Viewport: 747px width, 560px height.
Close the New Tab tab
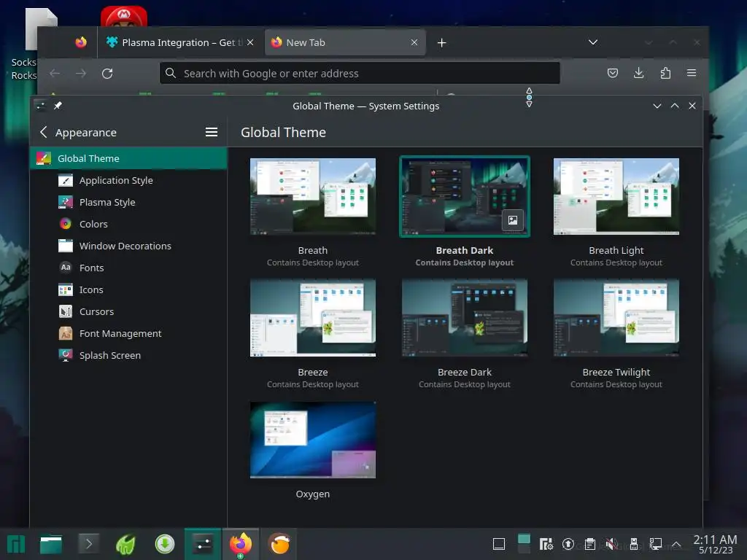414,42
